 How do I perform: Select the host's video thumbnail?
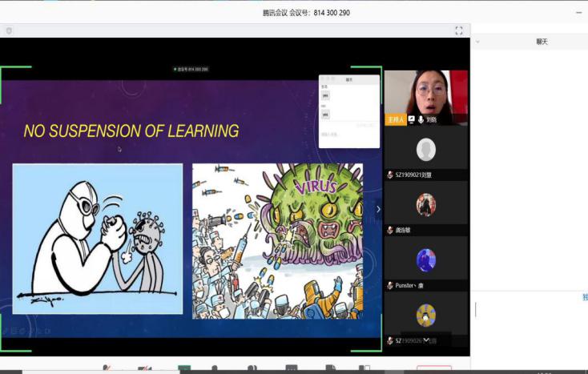click(425, 93)
